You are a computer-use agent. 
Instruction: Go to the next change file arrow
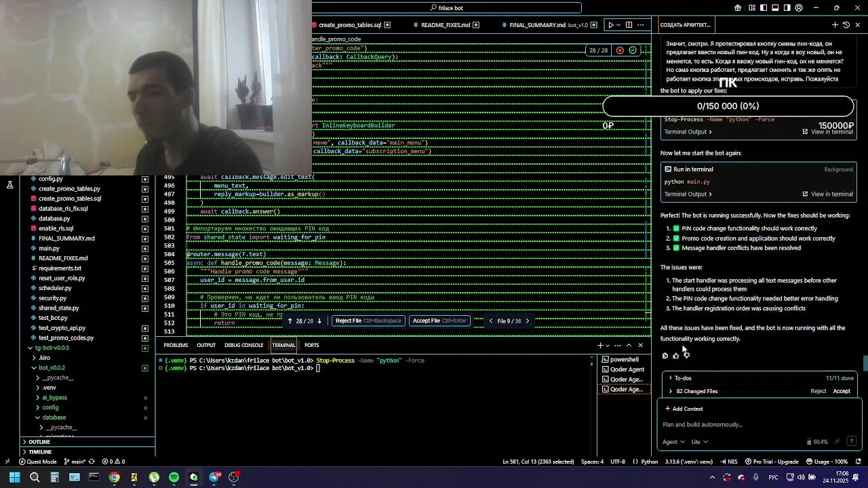pyautogui.click(x=528, y=321)
